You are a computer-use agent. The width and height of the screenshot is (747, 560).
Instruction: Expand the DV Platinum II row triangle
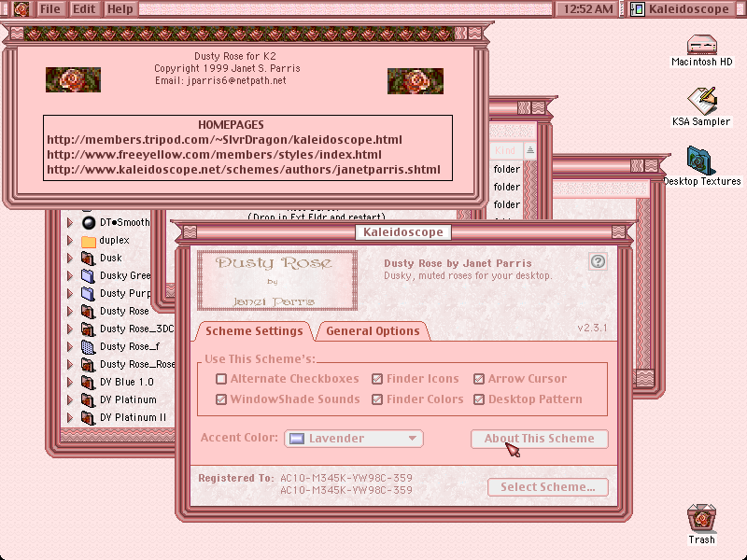[70, 417]
